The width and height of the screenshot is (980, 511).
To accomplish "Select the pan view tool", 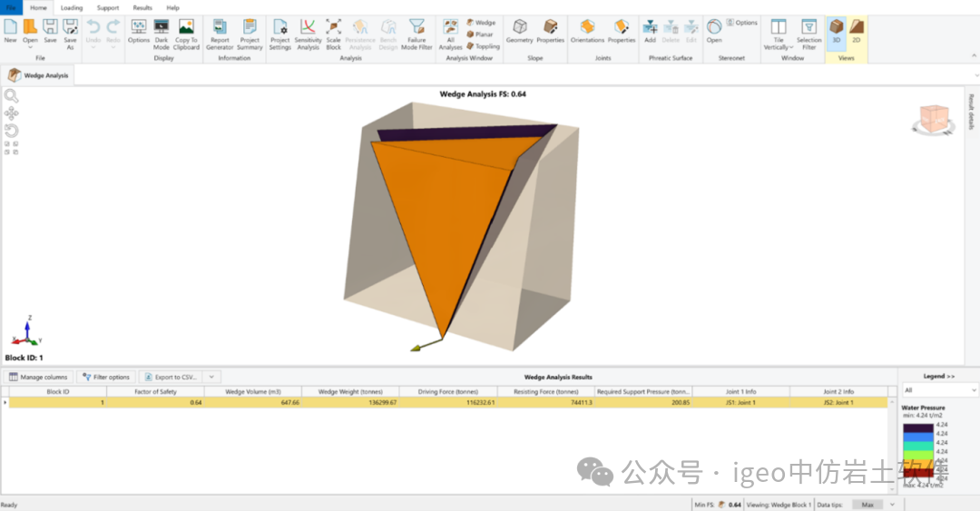I will 11,113.
